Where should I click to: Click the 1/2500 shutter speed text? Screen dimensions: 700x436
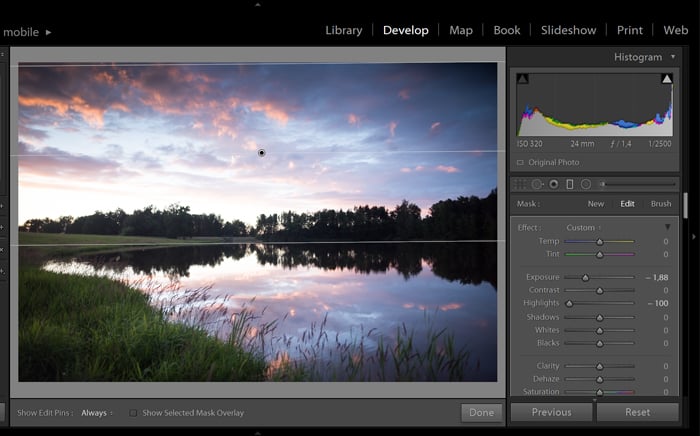(x=659, y=144)
